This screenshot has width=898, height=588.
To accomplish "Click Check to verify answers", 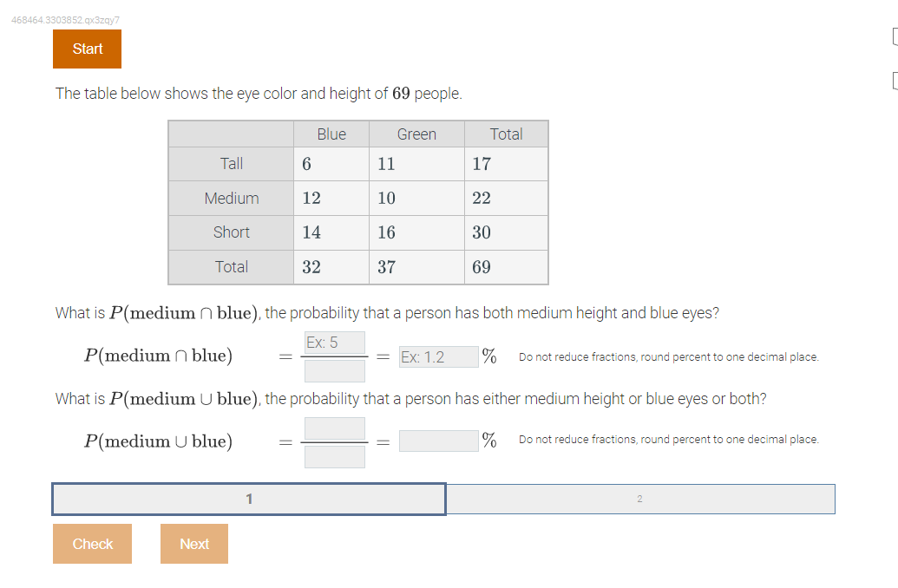I will point(92,543).
